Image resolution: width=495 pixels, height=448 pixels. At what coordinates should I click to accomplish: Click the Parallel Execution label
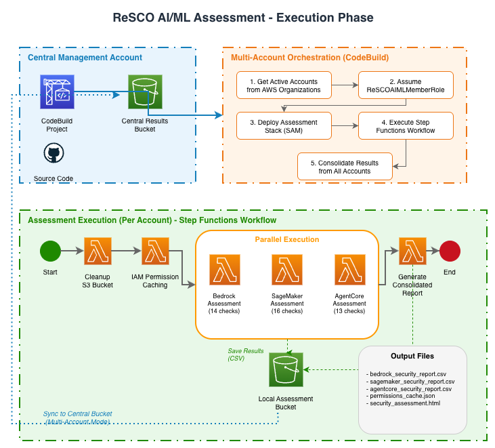[287, 239]
